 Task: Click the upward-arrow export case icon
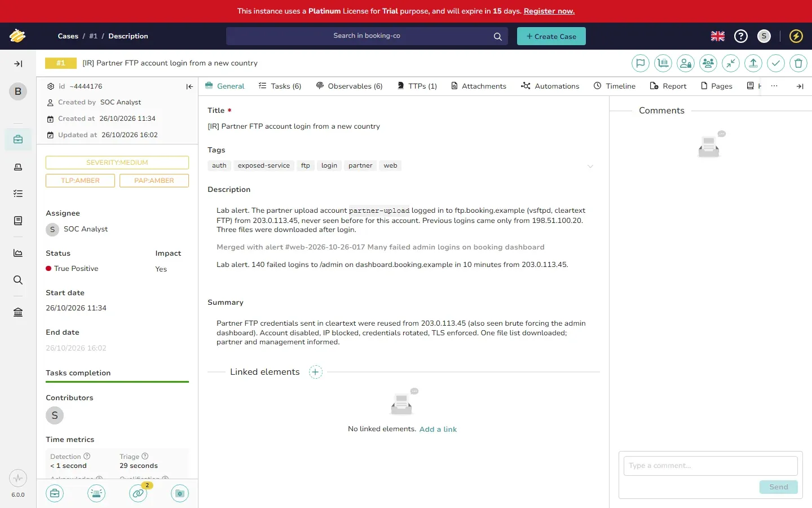[753, 63]
